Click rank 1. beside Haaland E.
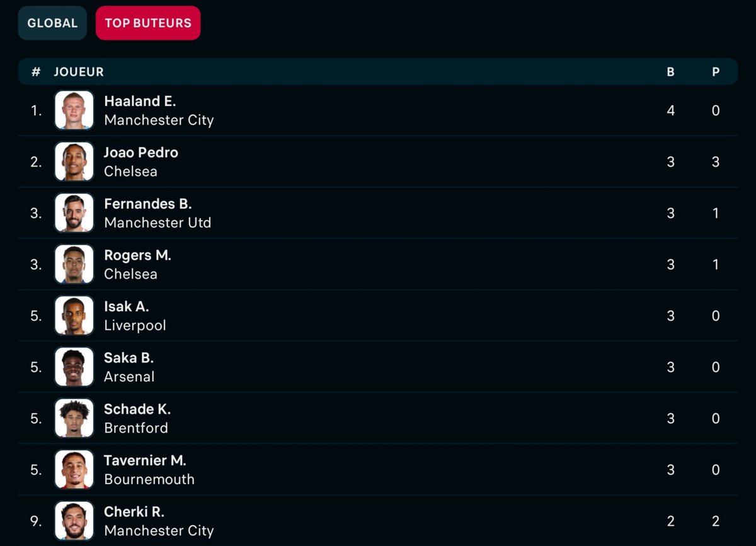The width and height of the screenshot is (756, 546). 36,110
